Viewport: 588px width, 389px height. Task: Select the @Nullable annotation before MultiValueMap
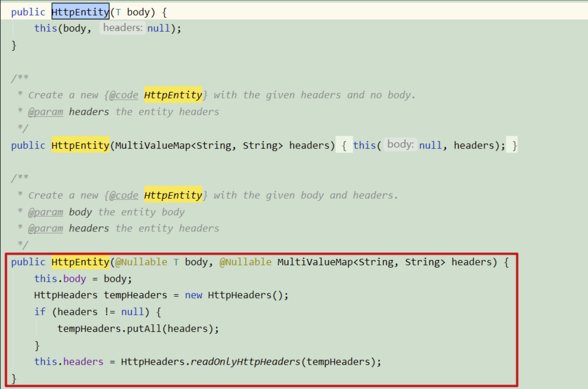(245, 262)
